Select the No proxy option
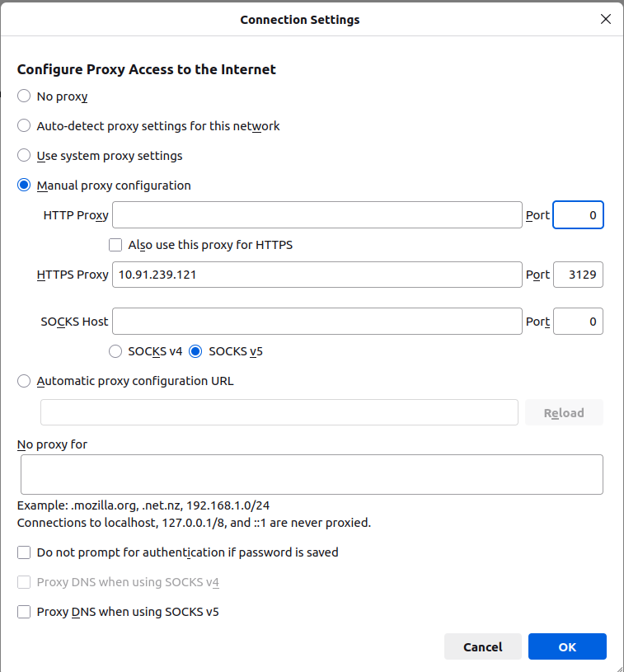 click(x=24, y=96)
